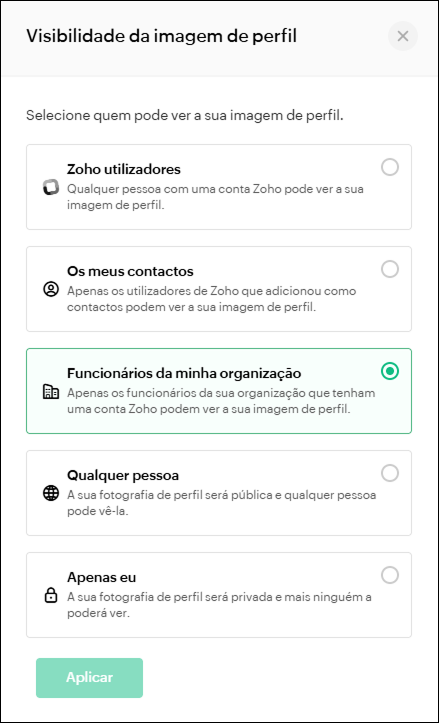Click the Qualquer pessoa description text

[x=221, y=504]
